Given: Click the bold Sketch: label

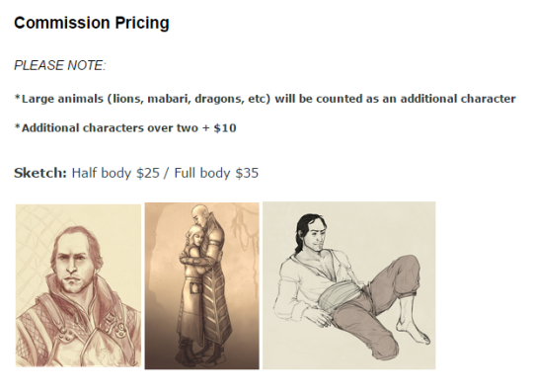Looking at the screenshot, I should pyautogui.click(x=40, y=173).
